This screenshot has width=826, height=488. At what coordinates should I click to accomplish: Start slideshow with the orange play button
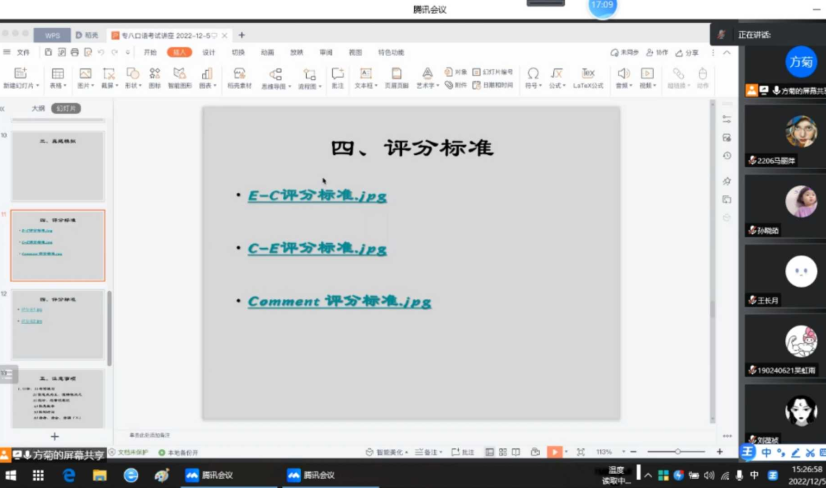click(554, 452)
